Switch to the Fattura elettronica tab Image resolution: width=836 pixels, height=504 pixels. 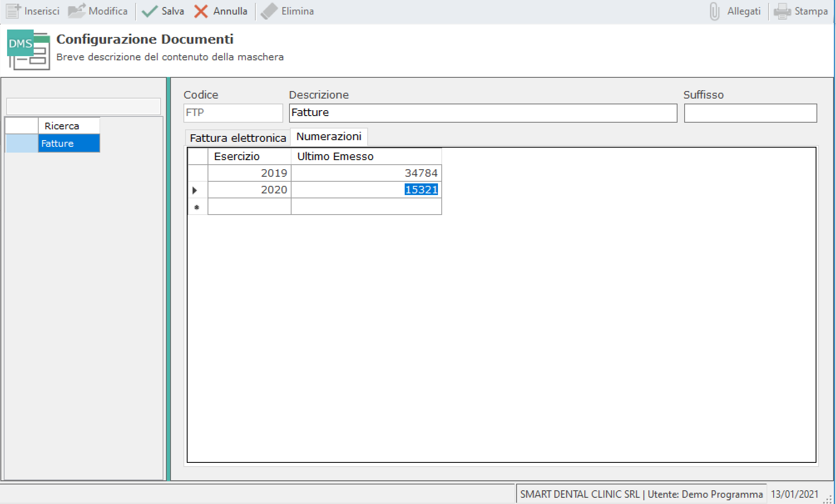point(237,138)
